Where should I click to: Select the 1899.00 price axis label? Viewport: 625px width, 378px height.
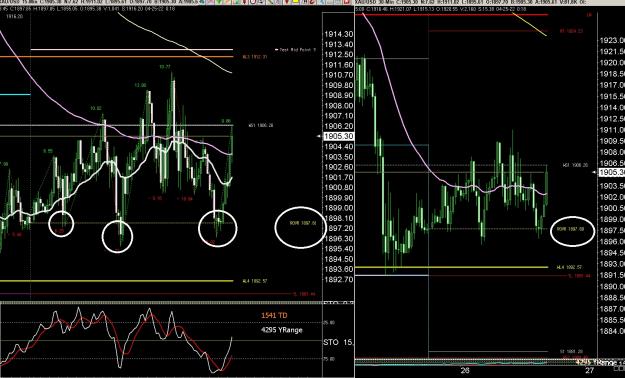point(339,208)
